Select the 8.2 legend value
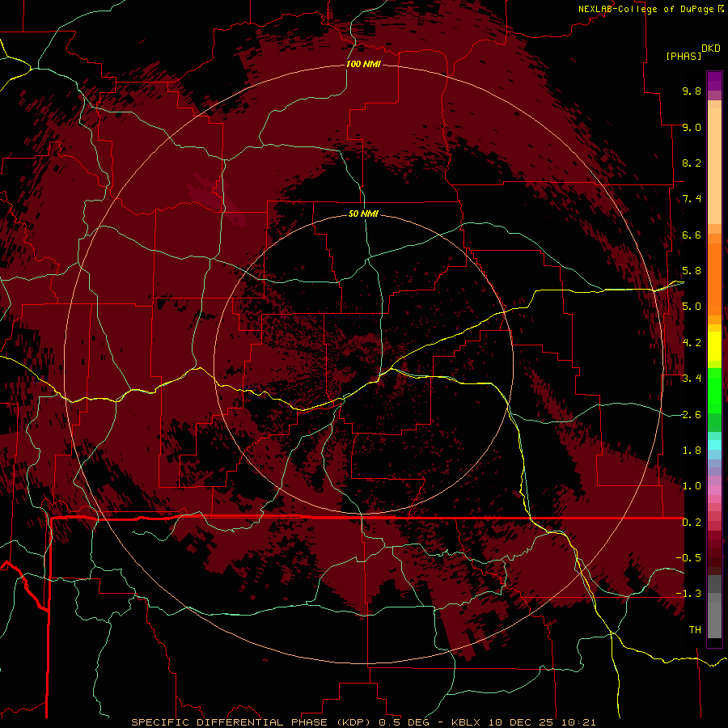The width and height of the screenshot is (728, 728). tap(692, 163)
